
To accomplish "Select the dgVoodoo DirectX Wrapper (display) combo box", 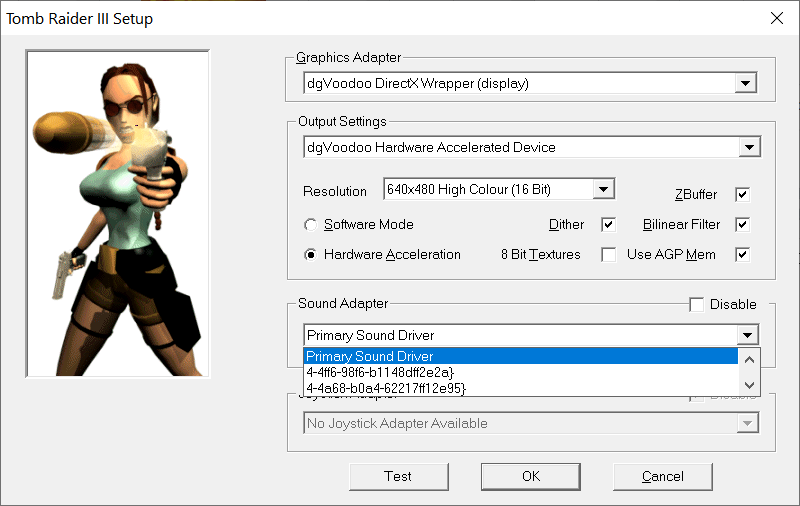I will 530,83.
